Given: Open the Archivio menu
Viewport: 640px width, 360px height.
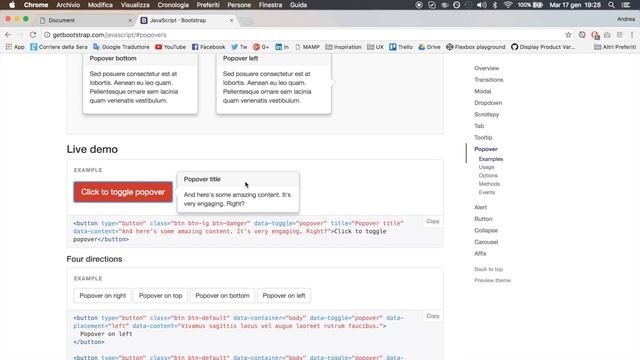Looking at the screenshot, I should (x=68, y=5).
